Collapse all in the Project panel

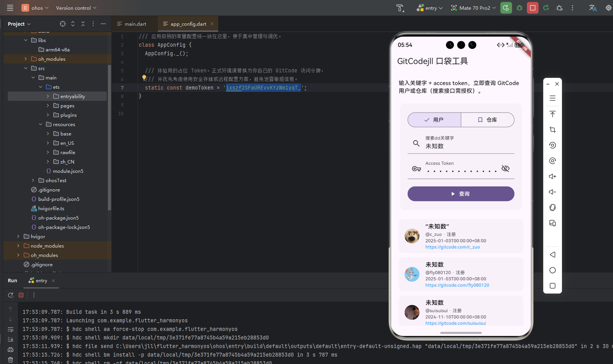pyautogui.click(x=83, y=24)
